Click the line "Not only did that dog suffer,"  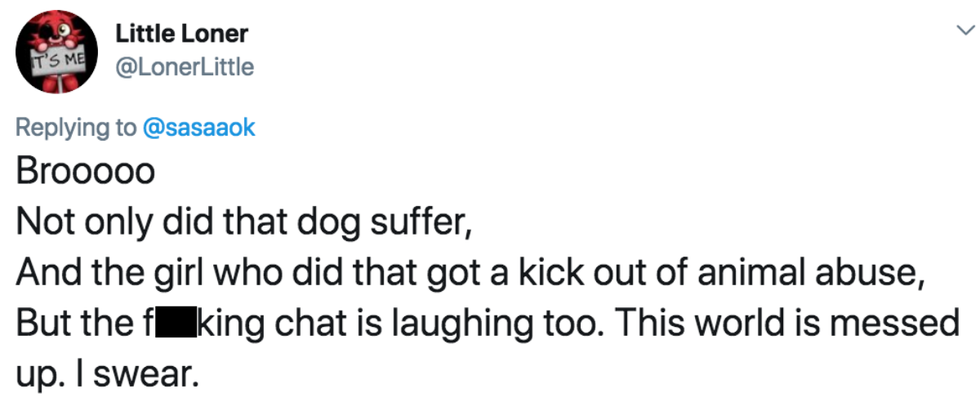click(x=245, y=223)
